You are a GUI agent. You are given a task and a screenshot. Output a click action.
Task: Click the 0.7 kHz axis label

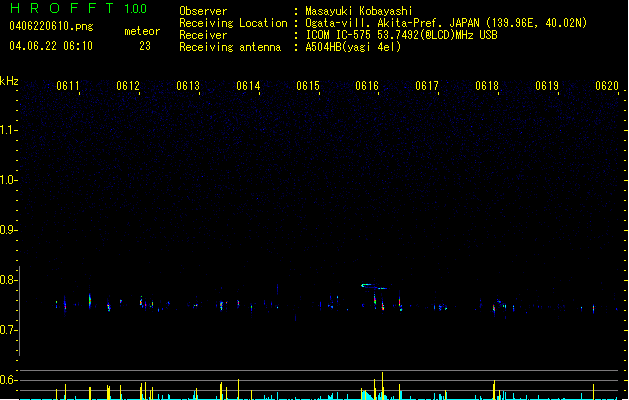pyautogui.click(x=8, y=330)
